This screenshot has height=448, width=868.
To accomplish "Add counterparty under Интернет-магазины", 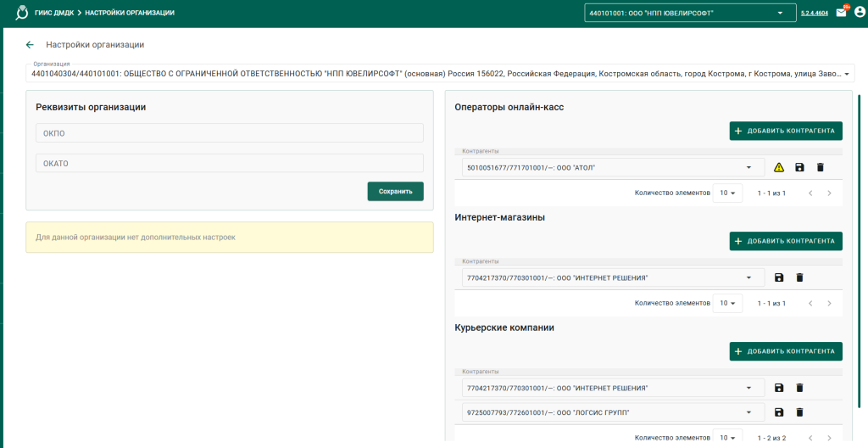I will [786, 241].
